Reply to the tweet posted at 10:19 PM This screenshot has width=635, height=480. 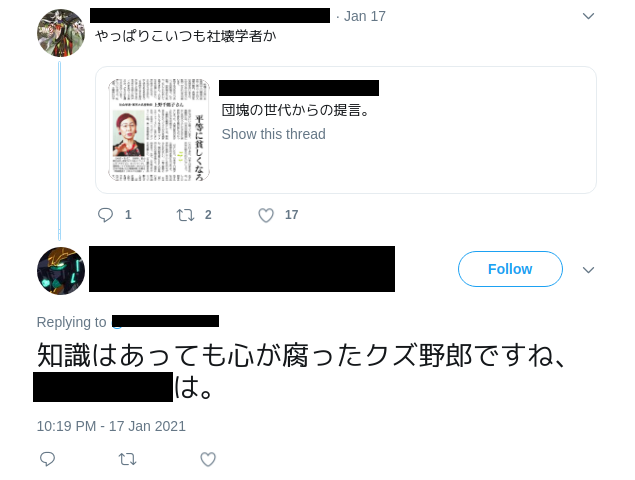tap(47, 459)
